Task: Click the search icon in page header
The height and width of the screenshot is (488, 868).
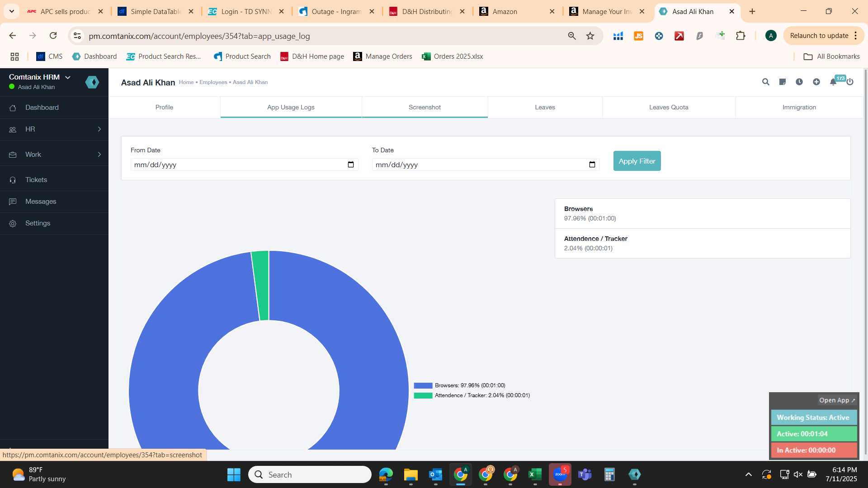Action: tap(765, 82)
